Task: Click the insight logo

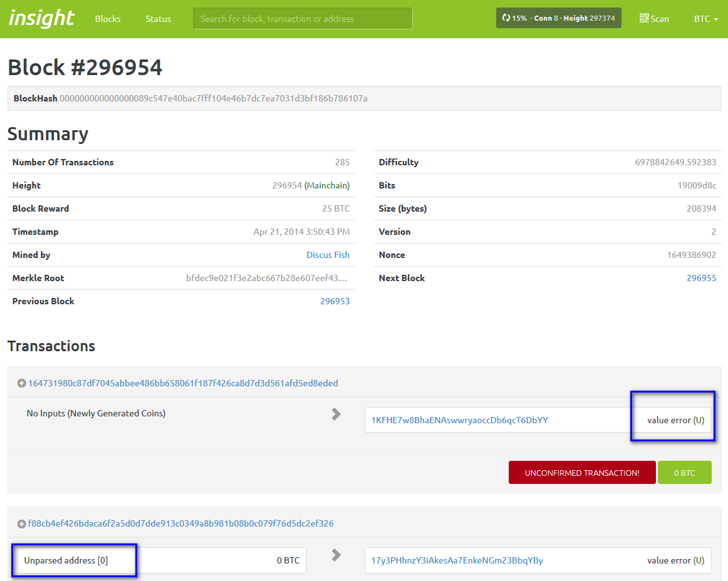Action: 40,18
